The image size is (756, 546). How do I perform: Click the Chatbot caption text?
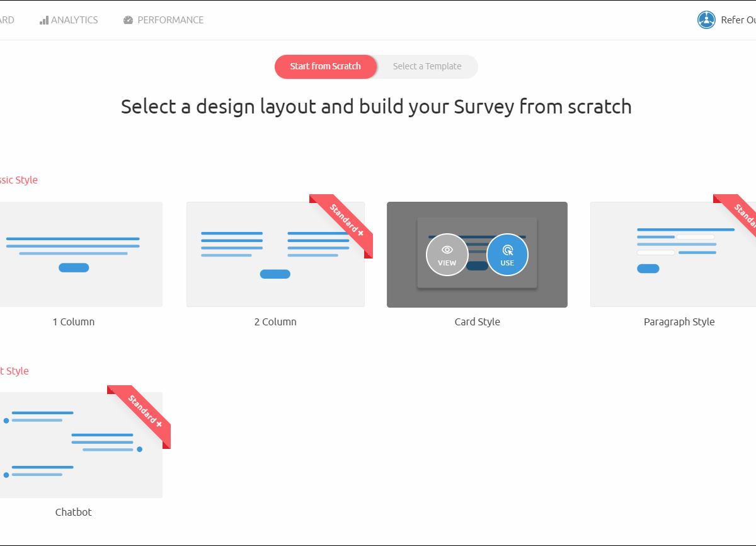click(x=74, y=512)
